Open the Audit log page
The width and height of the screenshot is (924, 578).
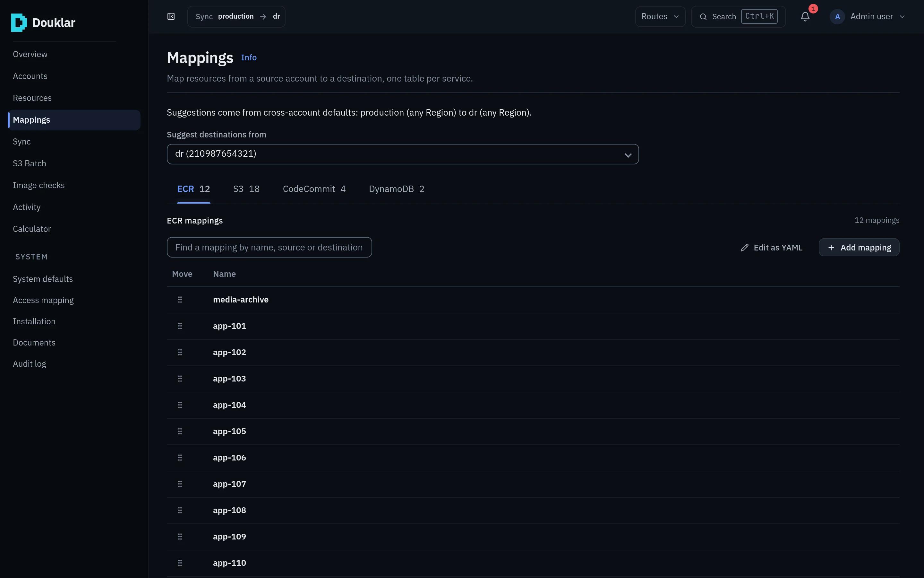[x=74, y=364]
